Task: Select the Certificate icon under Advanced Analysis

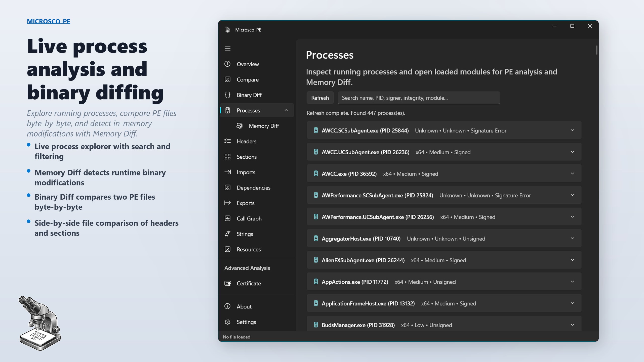Action: [228, 283]
